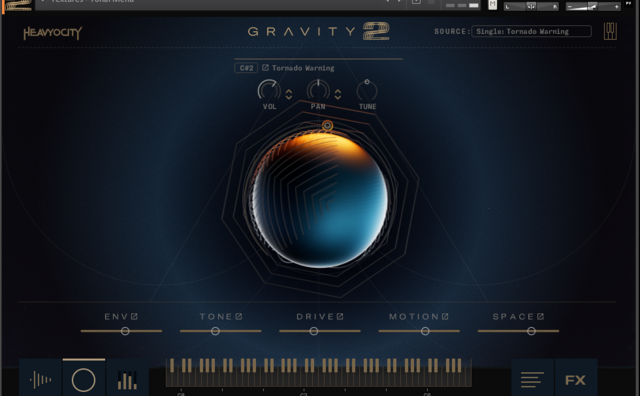
Task: Open the MOTION edit icon
Action: coord(445,316)
